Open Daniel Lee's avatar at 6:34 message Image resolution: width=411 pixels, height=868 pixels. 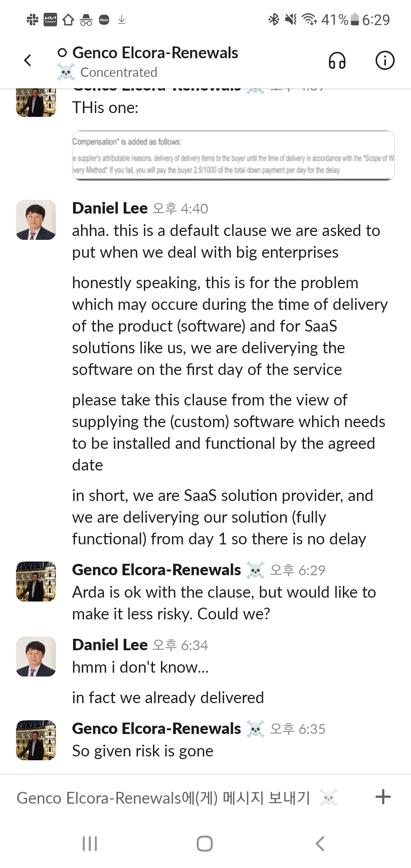click(36, 656)
